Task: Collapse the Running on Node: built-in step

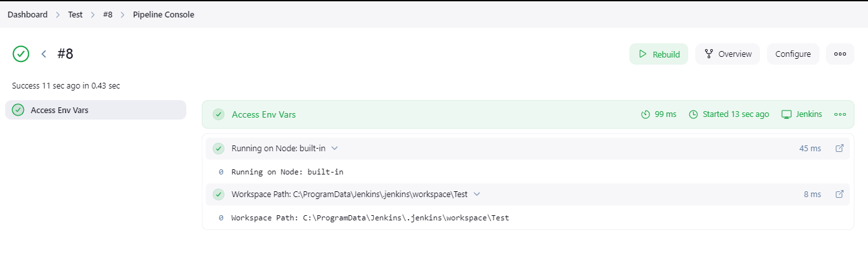Action: (x=334, y=148)
